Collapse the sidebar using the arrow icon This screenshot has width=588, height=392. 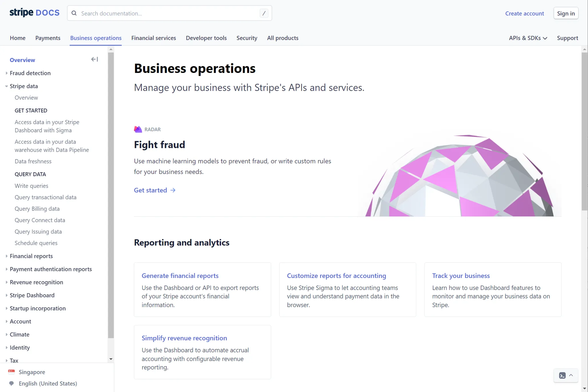point(94,59)
